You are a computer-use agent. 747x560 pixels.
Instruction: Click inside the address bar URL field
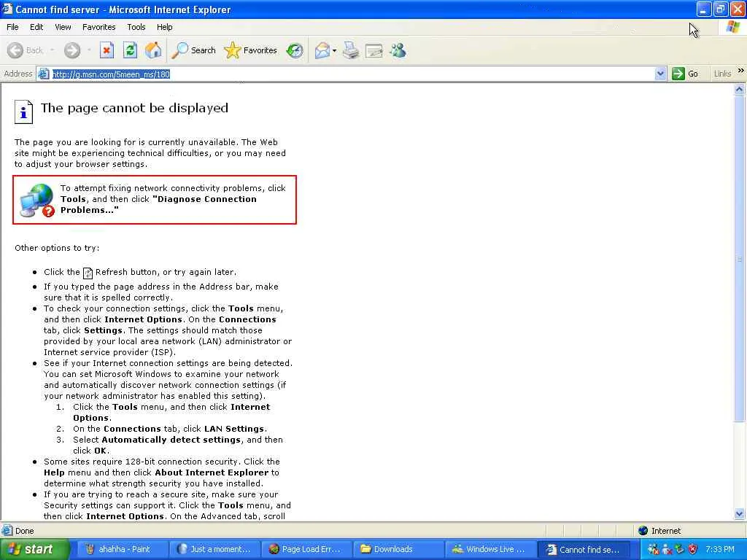coord(352,74)
